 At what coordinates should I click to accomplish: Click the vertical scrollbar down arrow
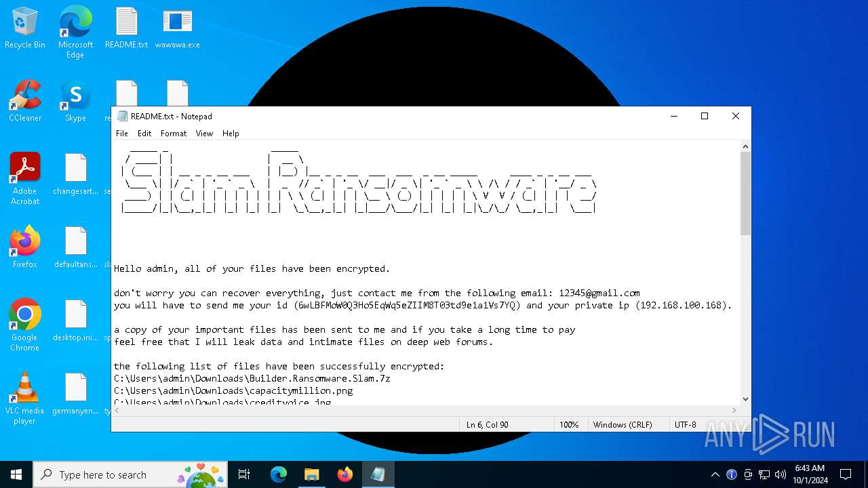pyautogui.click(x=745, y=399)
